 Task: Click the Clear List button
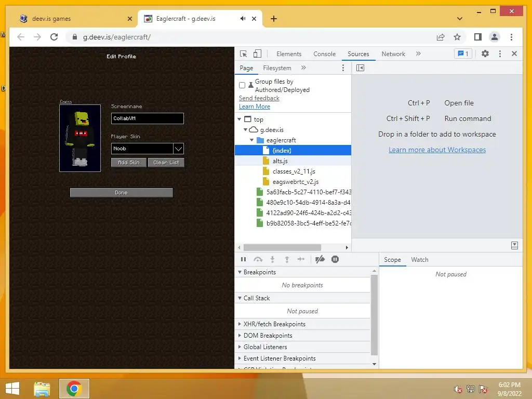(x=166, y=163)
